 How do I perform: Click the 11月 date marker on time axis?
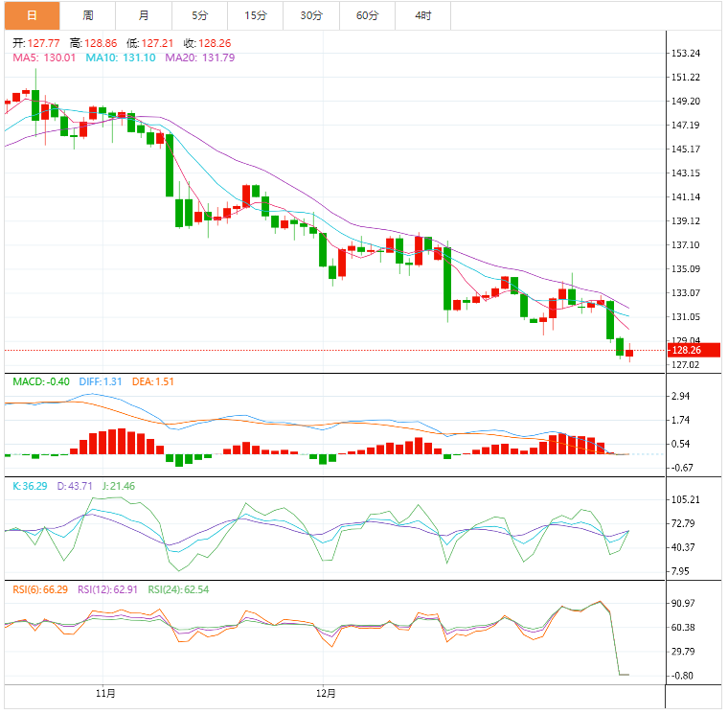point(106,692)
